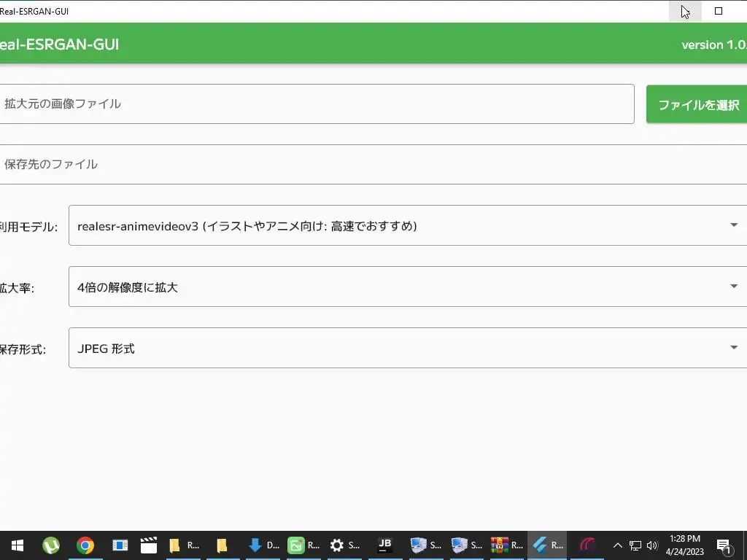Open the JetBrains JB app in taskbar
Viewport: 747px width, 560px height.
click(385, 545)
